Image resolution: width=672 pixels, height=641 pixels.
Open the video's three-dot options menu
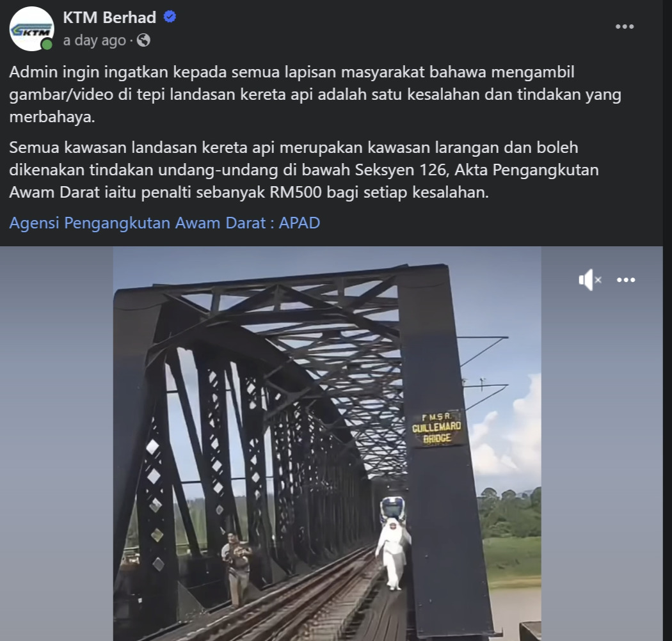click(x=626, y=280)
